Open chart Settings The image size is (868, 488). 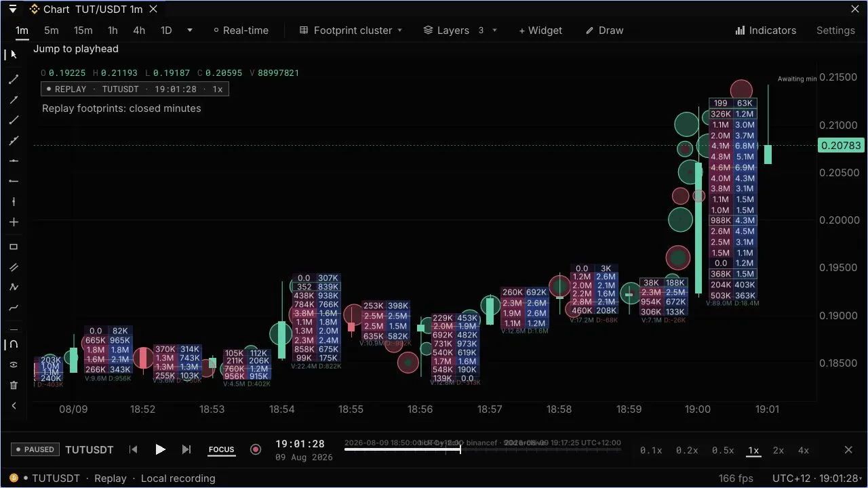835,30
